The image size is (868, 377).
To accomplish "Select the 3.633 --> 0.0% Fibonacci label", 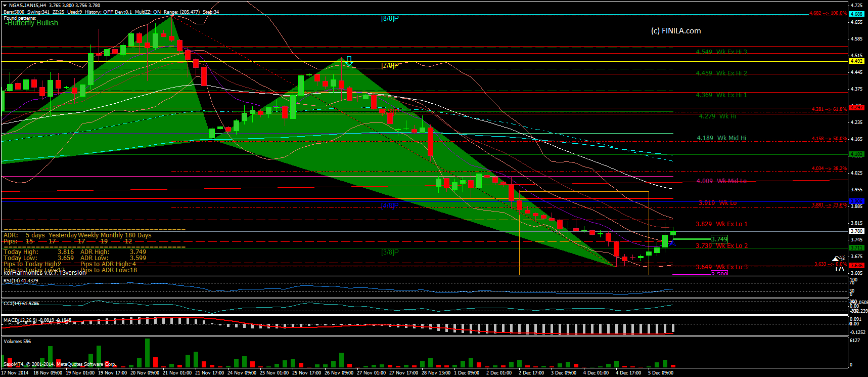I will (831, 264).
